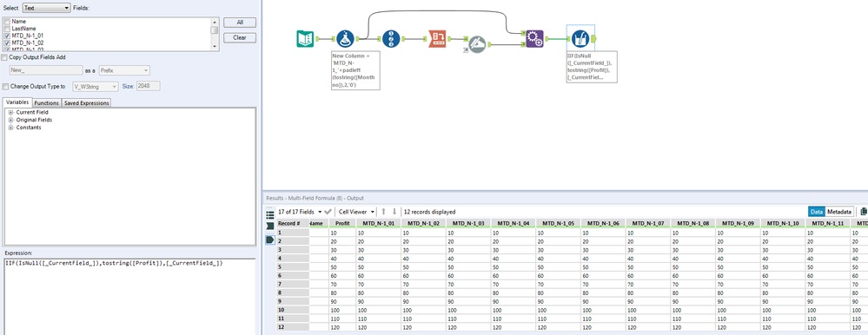
Task: Click the Clear button to deselect fields
Action: [x=240, y=38]
